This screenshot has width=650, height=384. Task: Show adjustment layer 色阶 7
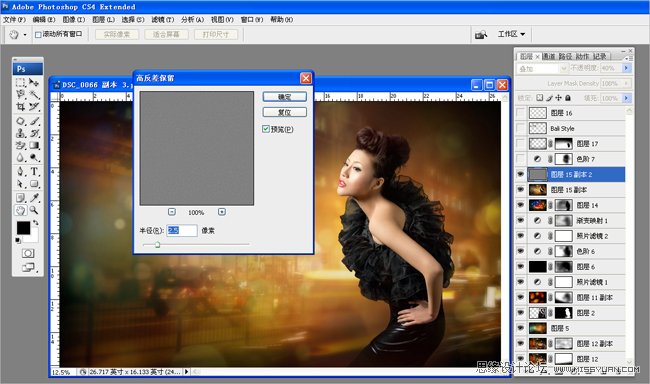[x=520, y=159]
